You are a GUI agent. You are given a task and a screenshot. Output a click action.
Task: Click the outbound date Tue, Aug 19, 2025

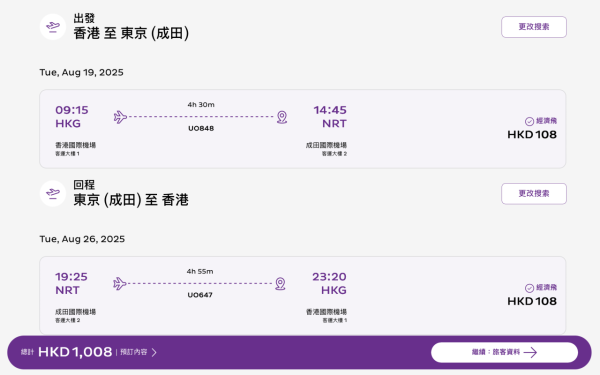pyautogui.click(x=82, y=72)
